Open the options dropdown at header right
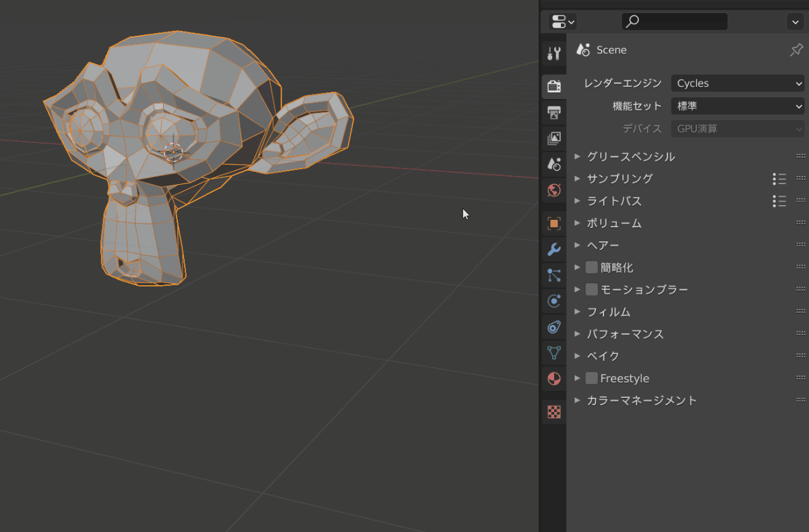 pos(794,22)
